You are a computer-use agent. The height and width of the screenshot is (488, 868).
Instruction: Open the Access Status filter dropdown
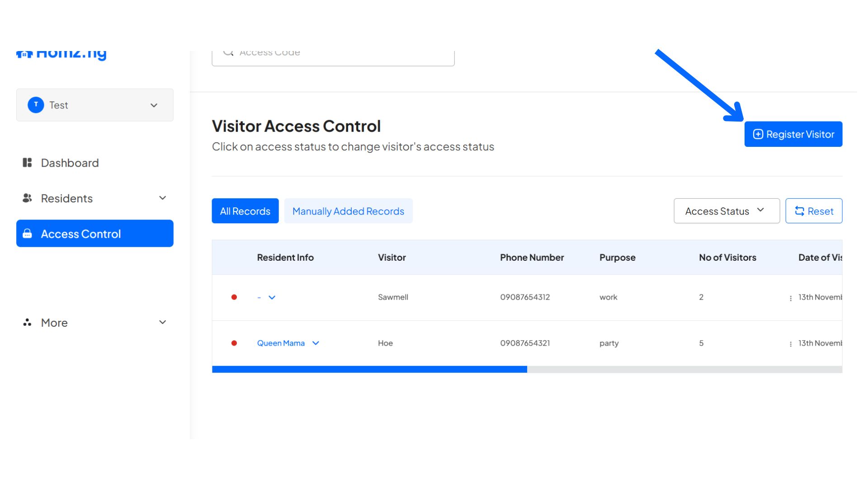(726, 211)
